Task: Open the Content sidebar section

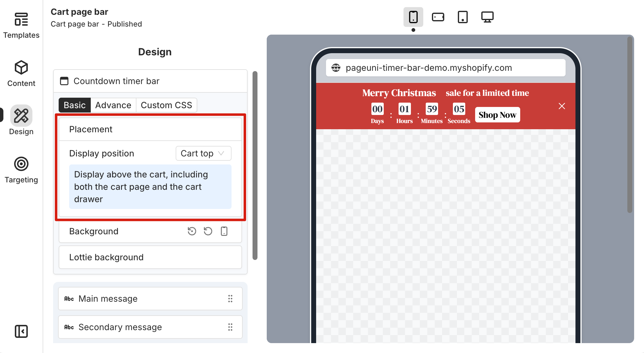Action: pyautogui.click(x=21, y=74)
